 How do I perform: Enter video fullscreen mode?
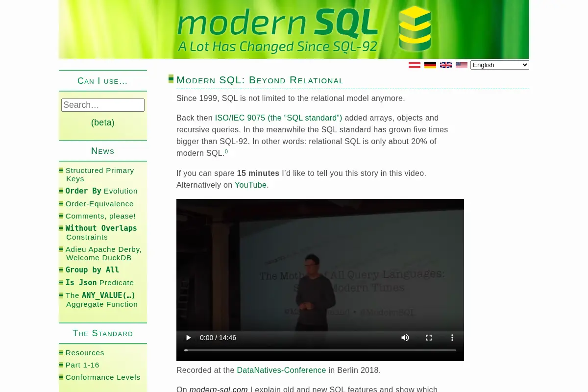(429, 338)
